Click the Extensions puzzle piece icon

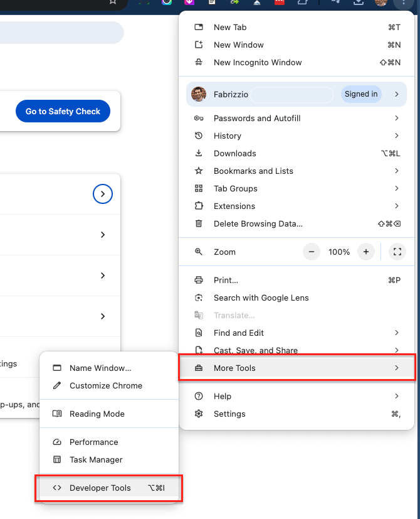click(199, 206)
